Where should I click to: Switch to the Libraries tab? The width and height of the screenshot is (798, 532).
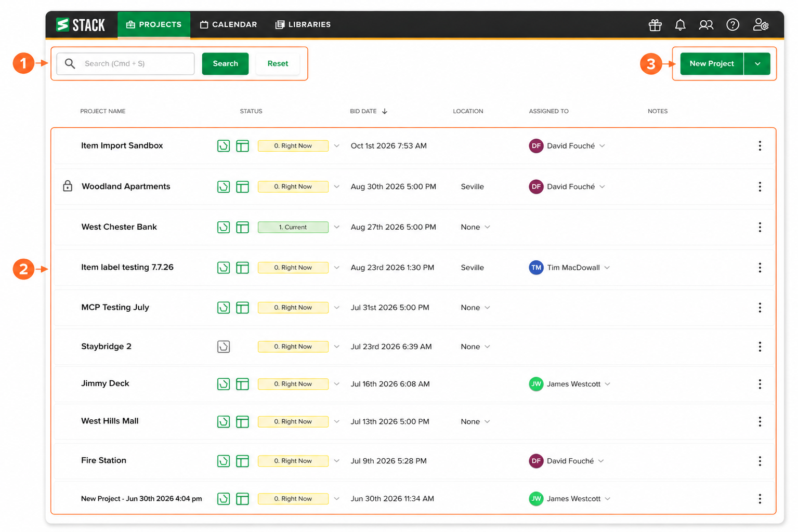pos(303,24)
